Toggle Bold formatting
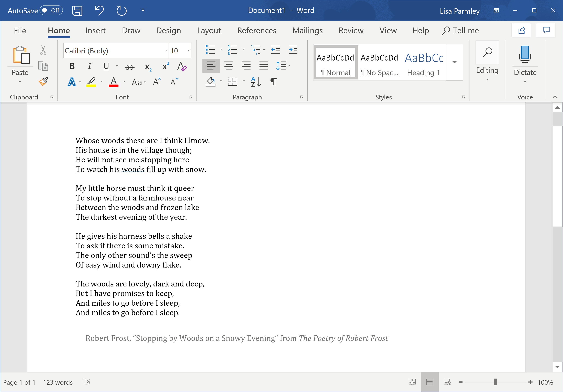 [x=72, y=66]
